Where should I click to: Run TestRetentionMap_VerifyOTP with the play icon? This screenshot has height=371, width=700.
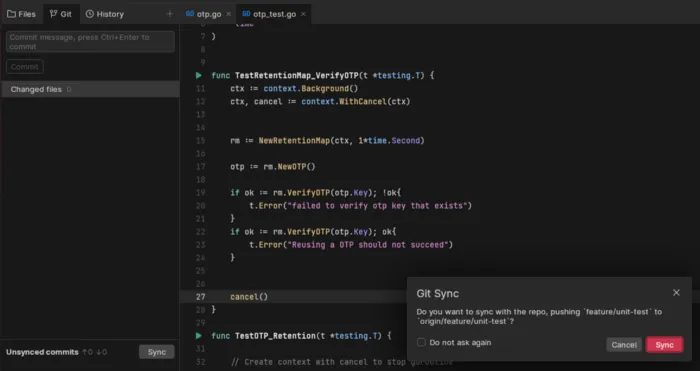click(199, 75)
